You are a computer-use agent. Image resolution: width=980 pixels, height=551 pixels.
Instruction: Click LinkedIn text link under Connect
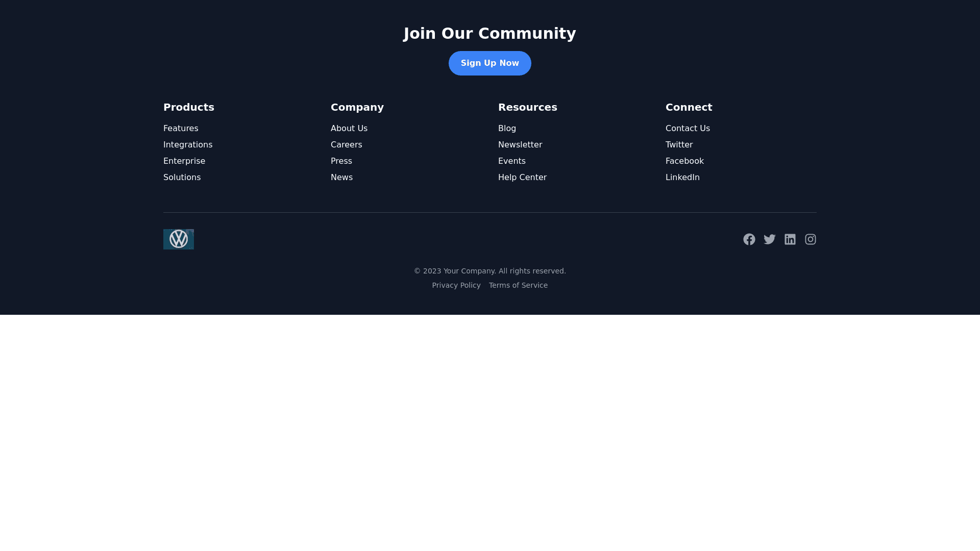coord(682,178)
